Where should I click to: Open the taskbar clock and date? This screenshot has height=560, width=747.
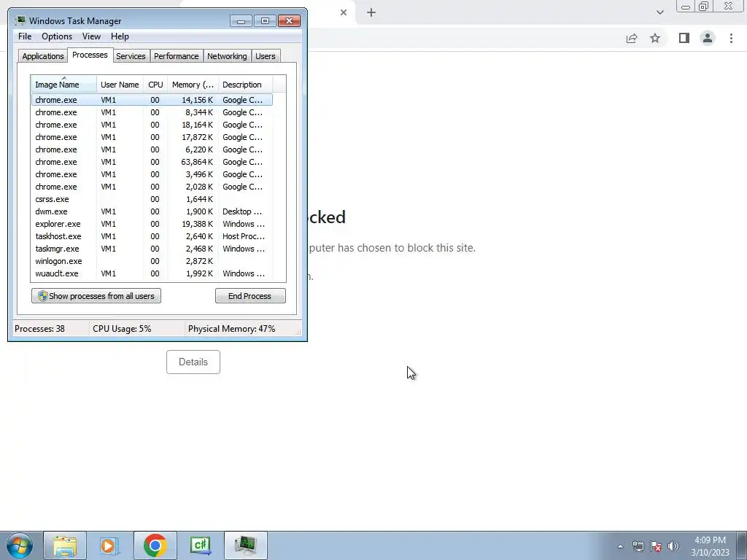710,546
